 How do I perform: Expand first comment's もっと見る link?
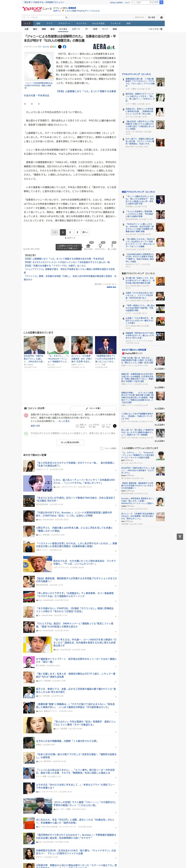tap(64, 421)
